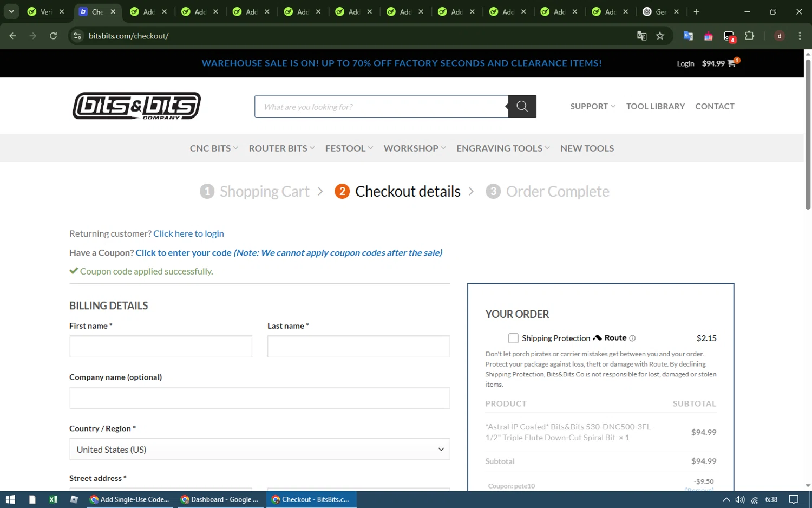Screen dimensions: 812x508
Task: Click the address bar URL
Action: 129,36
